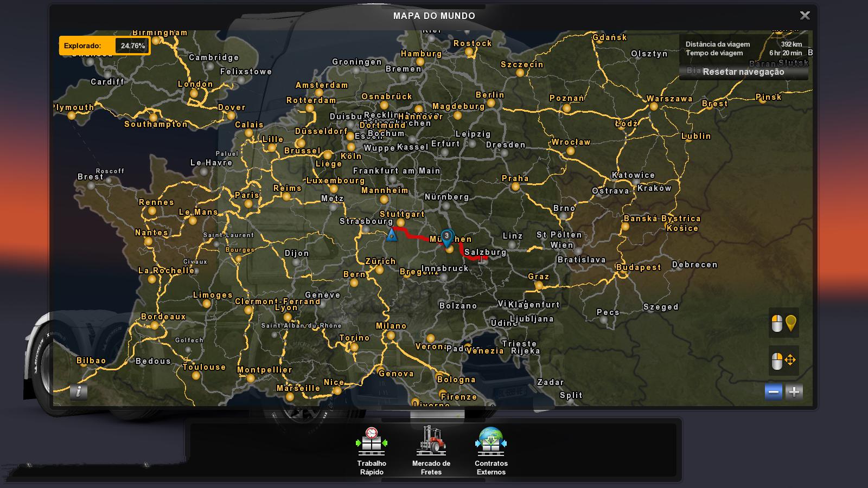Click the London city marker
The image size is (868, 488).
194,93
